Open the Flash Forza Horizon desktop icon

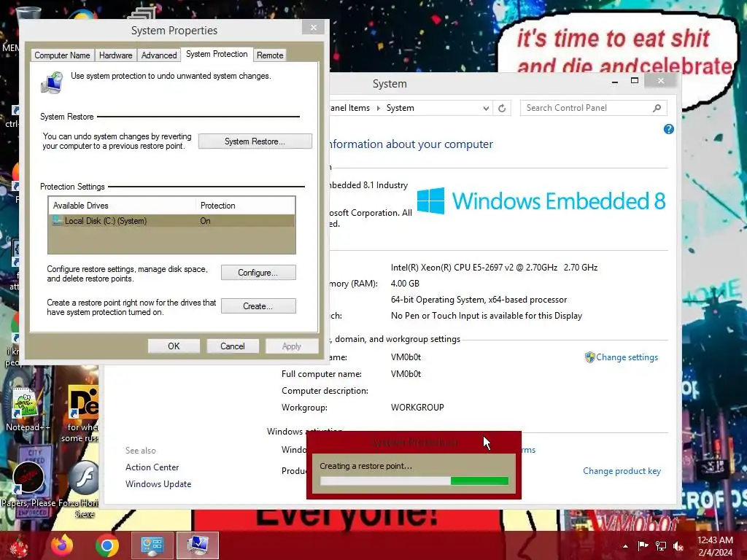coord(85,489)
